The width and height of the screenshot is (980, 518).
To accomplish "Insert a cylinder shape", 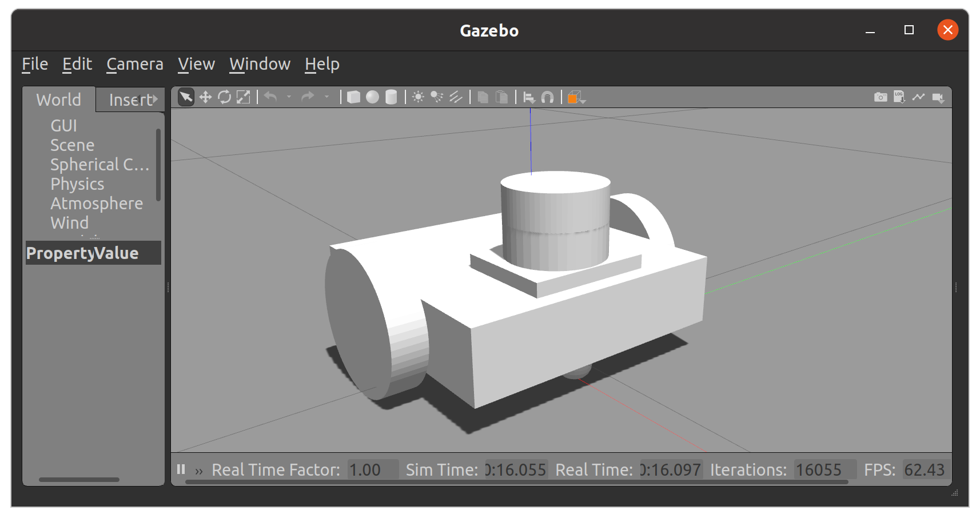I will [391, 97].
